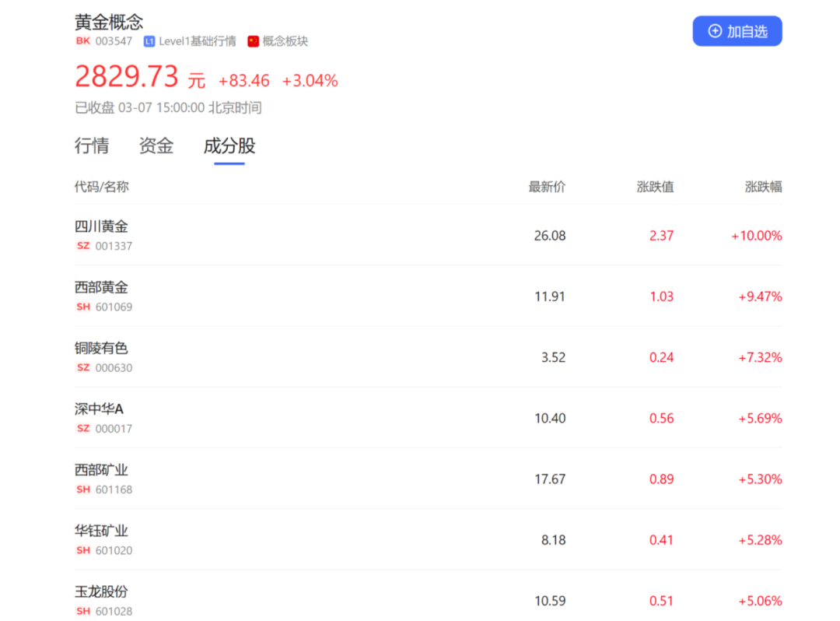Click the Level1 blue L1 icon
The height and width of the screenshot is (621, 840).
pyautogui.click(x=149, y=41)
